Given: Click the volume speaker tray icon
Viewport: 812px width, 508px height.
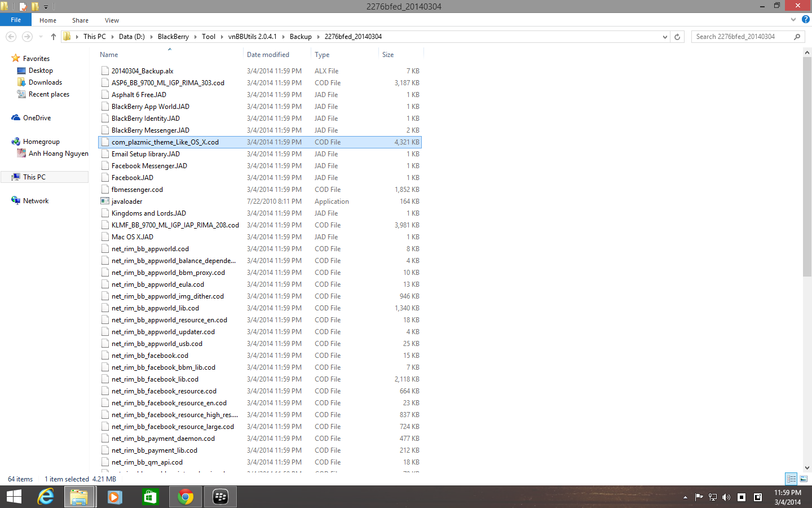Looking at the screenshot, I should 726,497.
